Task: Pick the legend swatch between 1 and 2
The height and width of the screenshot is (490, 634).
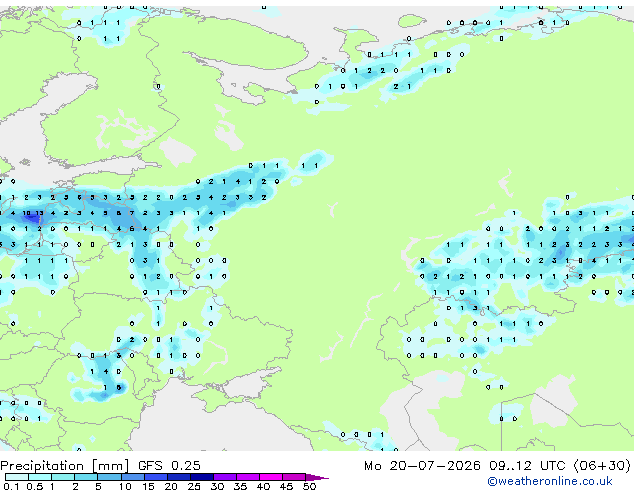Action: coord(63,477)
